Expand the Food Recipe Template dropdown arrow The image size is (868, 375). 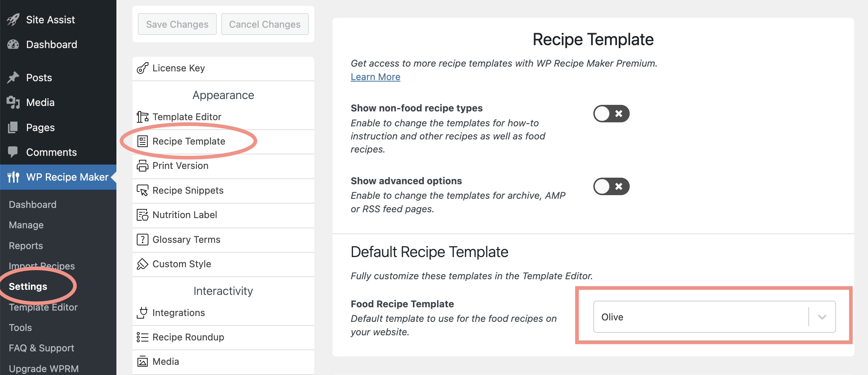pyautogui.click(x=822, y=317)
